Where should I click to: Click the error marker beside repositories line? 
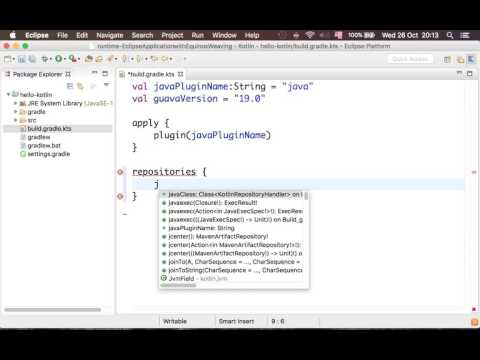coord(120,172)
